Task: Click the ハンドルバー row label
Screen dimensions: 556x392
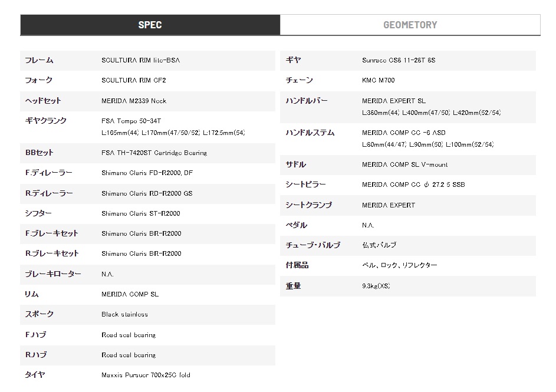Action: (306, 101)
